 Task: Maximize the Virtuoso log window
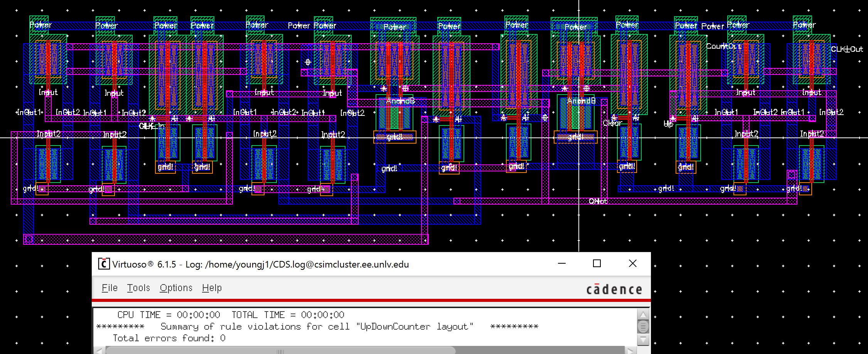(x=597, y=264)
